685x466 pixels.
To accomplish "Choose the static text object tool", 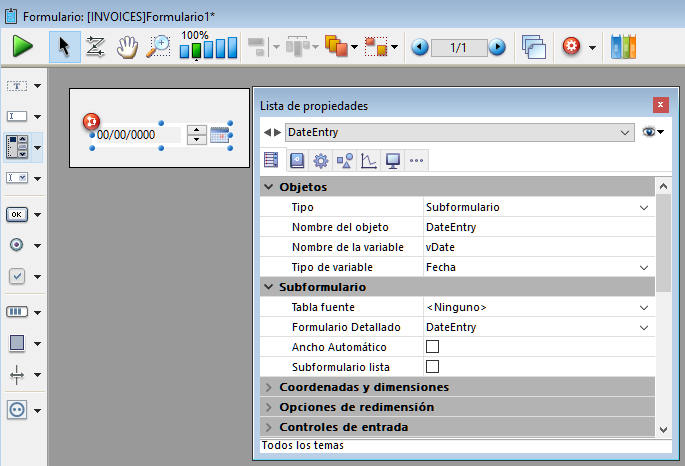I will click(x=18, y=86).
